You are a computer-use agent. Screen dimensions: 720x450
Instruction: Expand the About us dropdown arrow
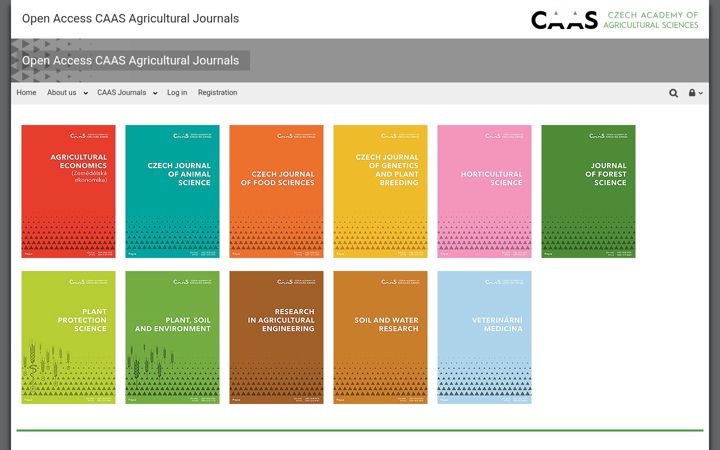pyautogui.click(x=85, y=93)
